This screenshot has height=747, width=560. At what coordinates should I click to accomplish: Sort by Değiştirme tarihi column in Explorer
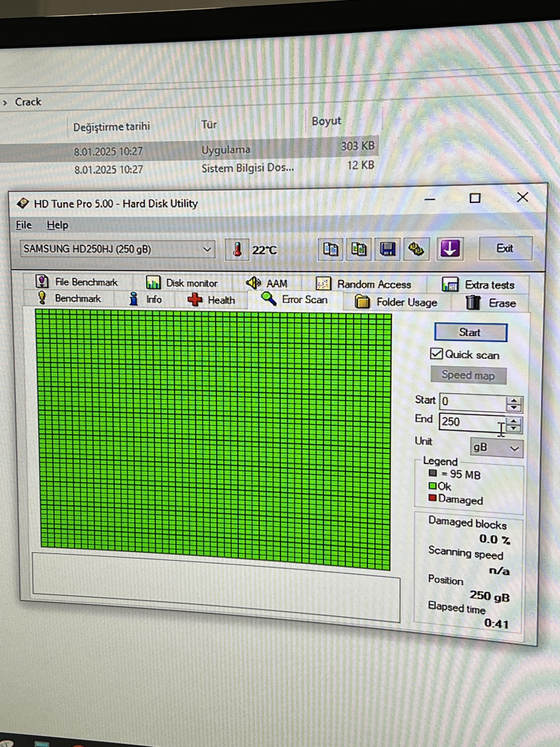pyautogui.click(x=112, y=127)
